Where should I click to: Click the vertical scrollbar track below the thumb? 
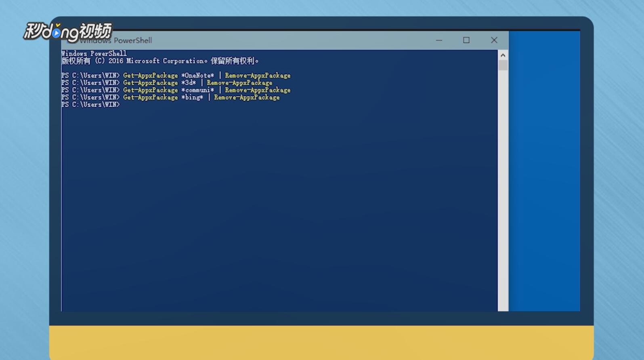[x=503, y=190]
